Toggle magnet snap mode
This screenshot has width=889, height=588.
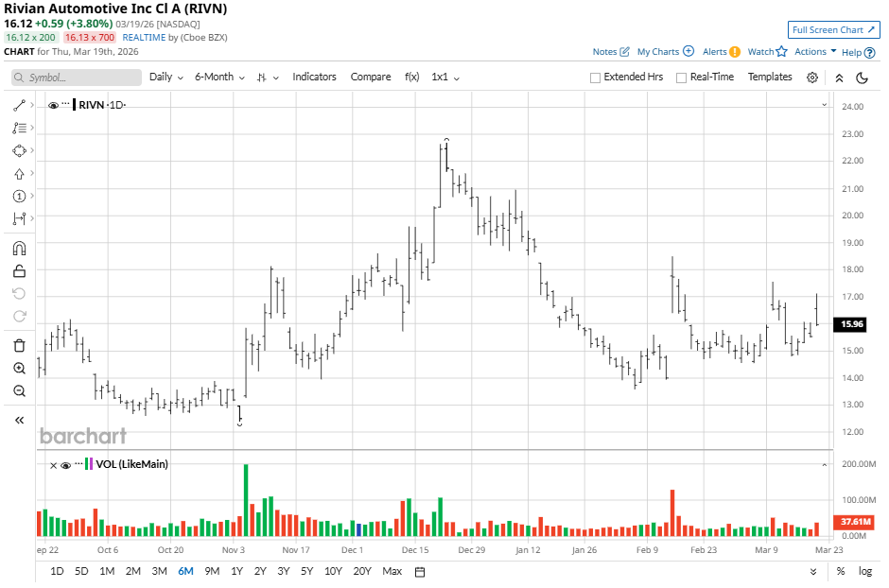click(x=19, y=249)
